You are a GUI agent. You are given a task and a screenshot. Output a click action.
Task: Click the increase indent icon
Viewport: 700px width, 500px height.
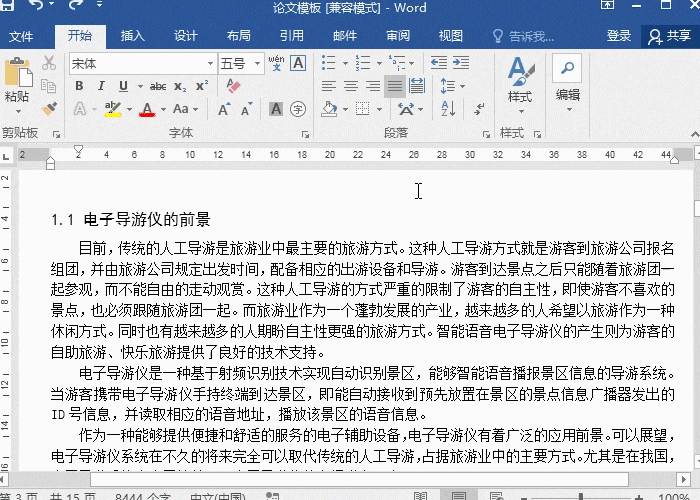point(461,62)
